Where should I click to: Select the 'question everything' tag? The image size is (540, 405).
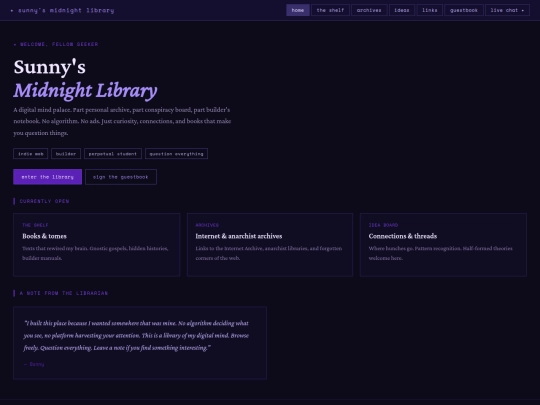176,154
